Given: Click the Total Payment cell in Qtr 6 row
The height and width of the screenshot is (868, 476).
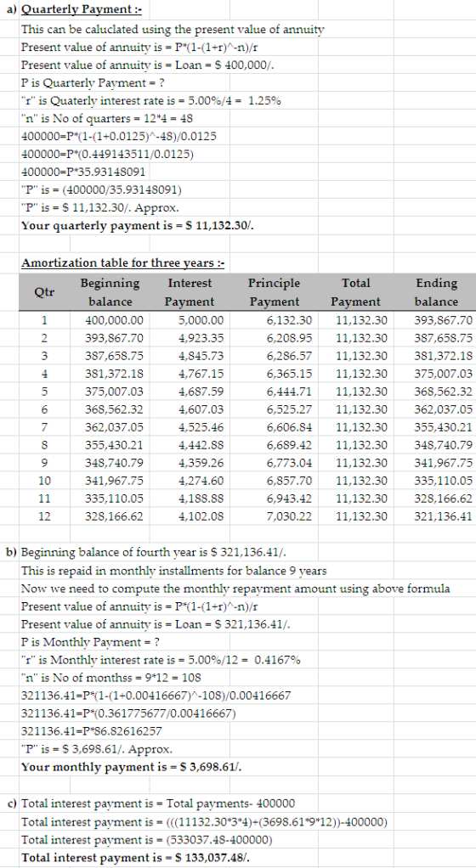Looking at the screenshot, I should pos(361,409).
